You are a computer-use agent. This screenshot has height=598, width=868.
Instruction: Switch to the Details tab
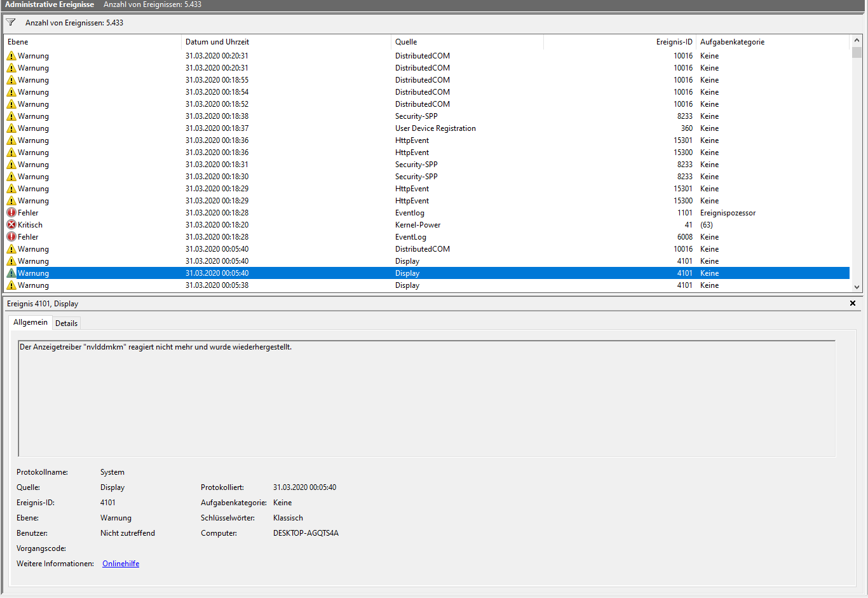(x=66, y=323)
